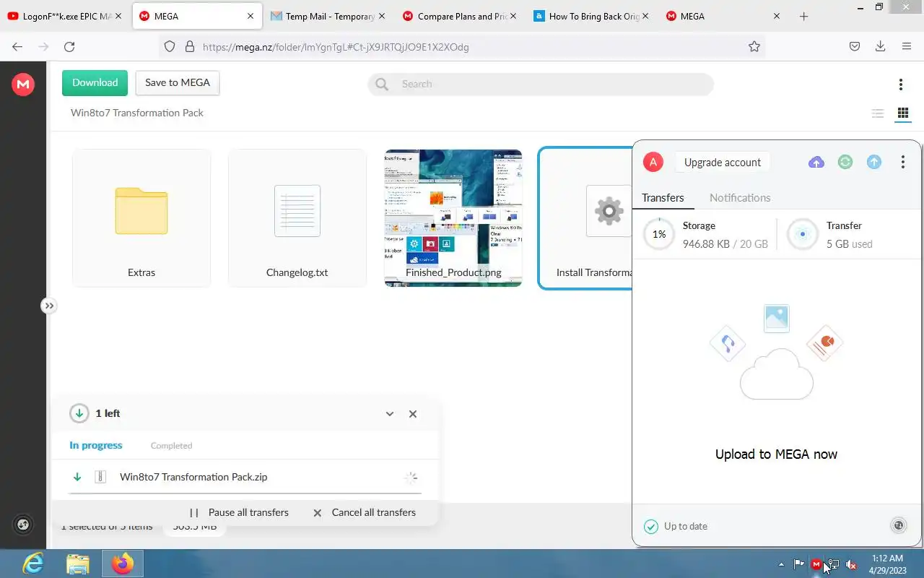Click the site shield tracking protection icon
924x578 pixels.
[170, 46]
